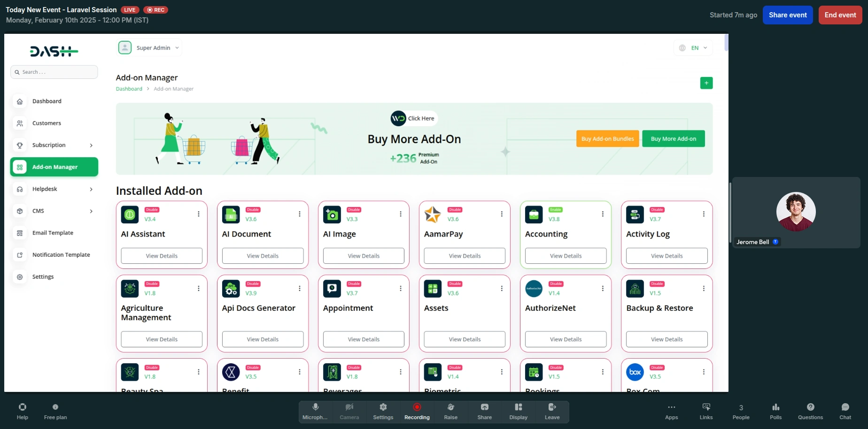Expand the Subscription sidebar menu

[x=54, y=145]
